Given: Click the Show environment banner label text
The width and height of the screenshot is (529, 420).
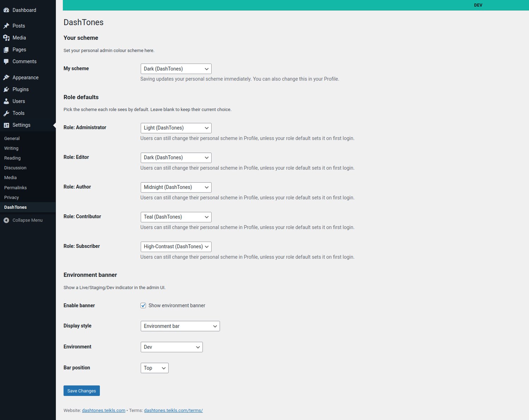Looking at the screenshot, I should click(x=177, y=305).
